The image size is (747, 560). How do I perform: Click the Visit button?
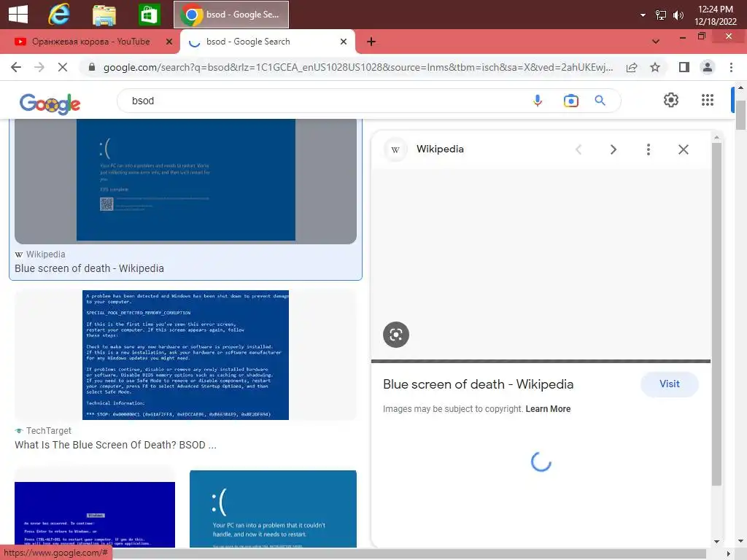[670, 384]
